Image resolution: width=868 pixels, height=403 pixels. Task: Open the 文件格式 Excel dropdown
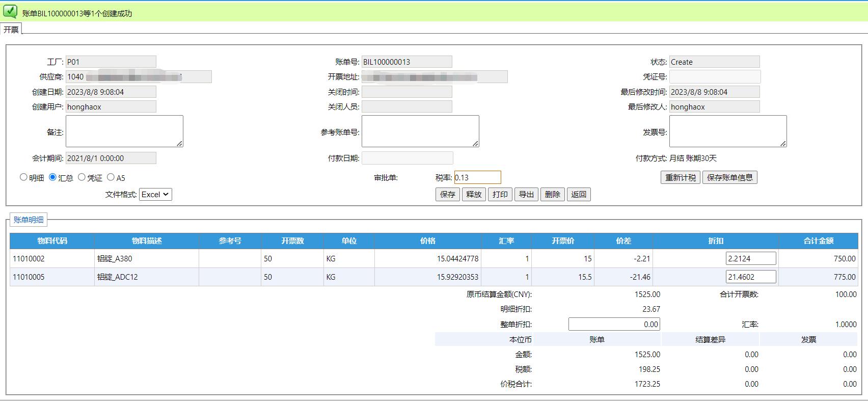tap(155, 194)
